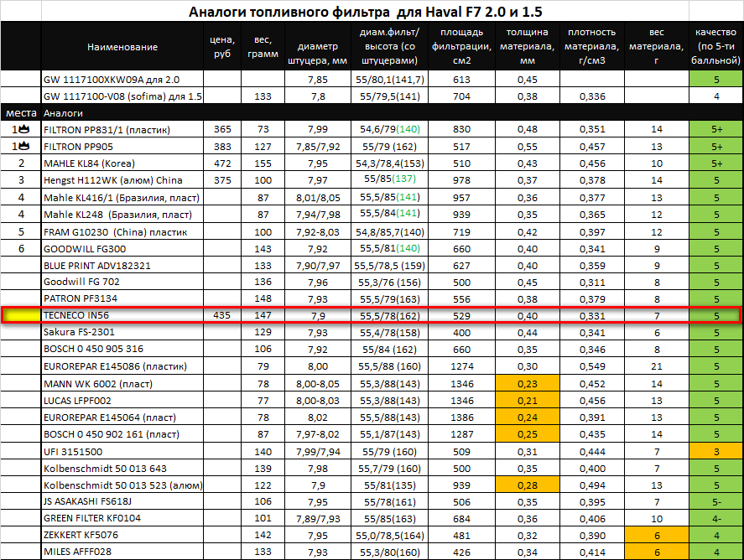The image size is (744, 560).
Task: Click the 'диаметр штуцера, мм' column header
Action: click(317, 46)
